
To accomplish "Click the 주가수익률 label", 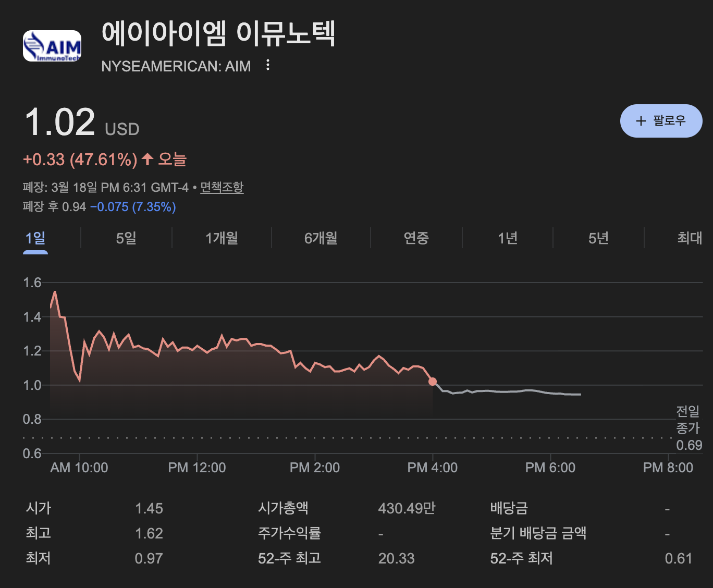I will tap(289, 533).
